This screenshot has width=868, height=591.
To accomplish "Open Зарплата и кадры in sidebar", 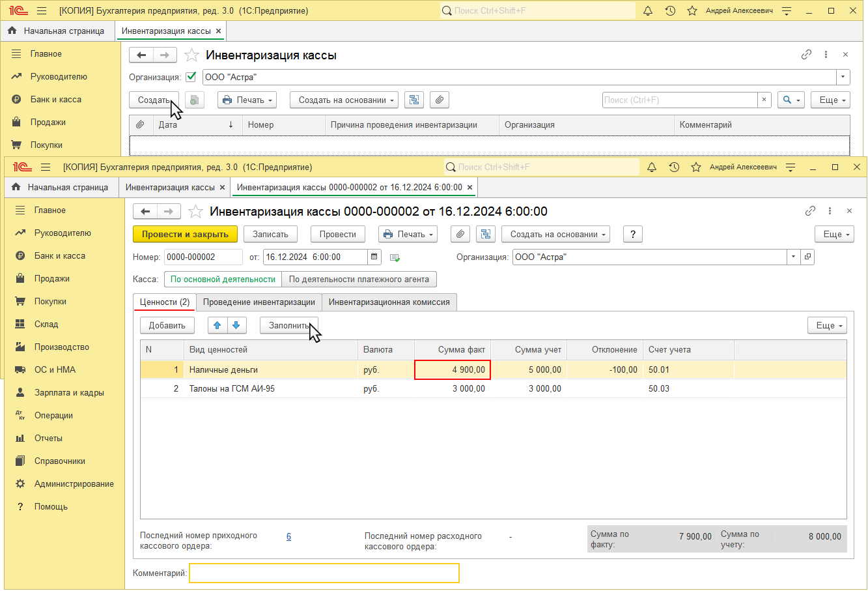I will tap(68, 393).
